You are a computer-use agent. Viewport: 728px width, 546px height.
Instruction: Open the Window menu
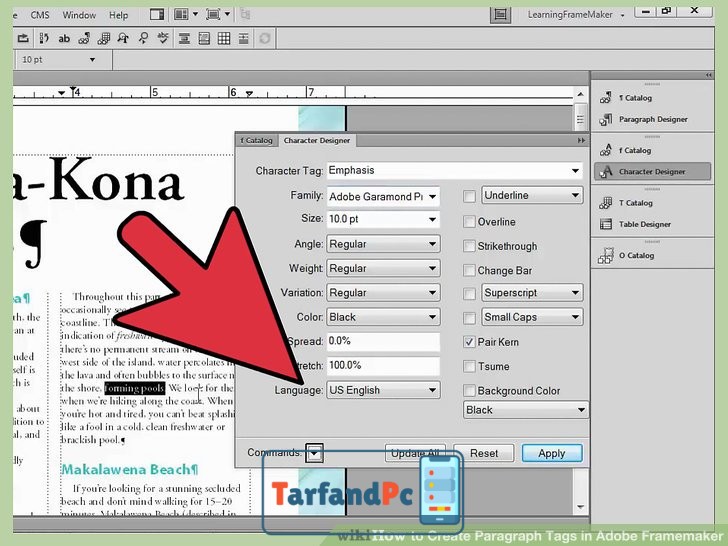pos(79,15)
